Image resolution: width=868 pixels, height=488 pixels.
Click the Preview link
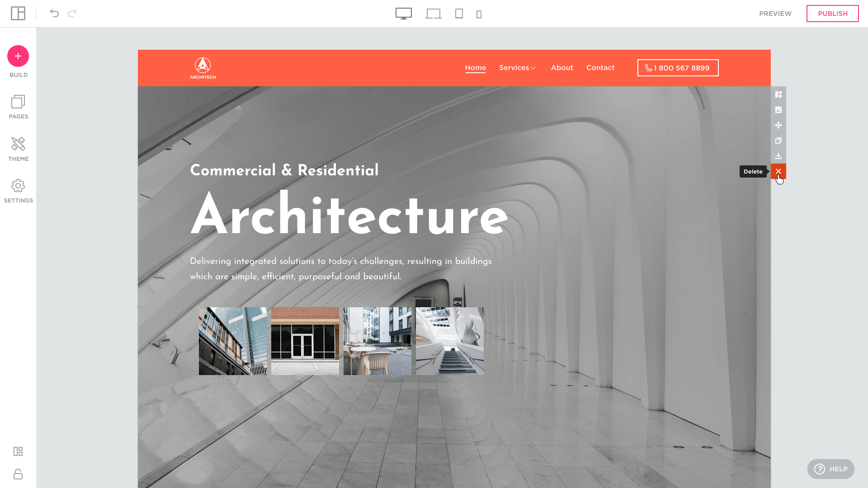775,14
